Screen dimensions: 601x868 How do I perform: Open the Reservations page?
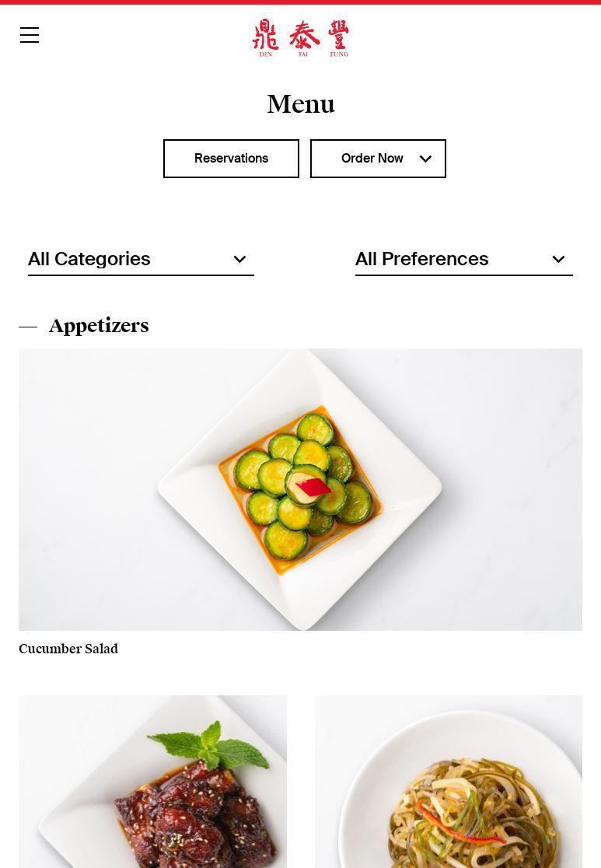pos(231,159)
